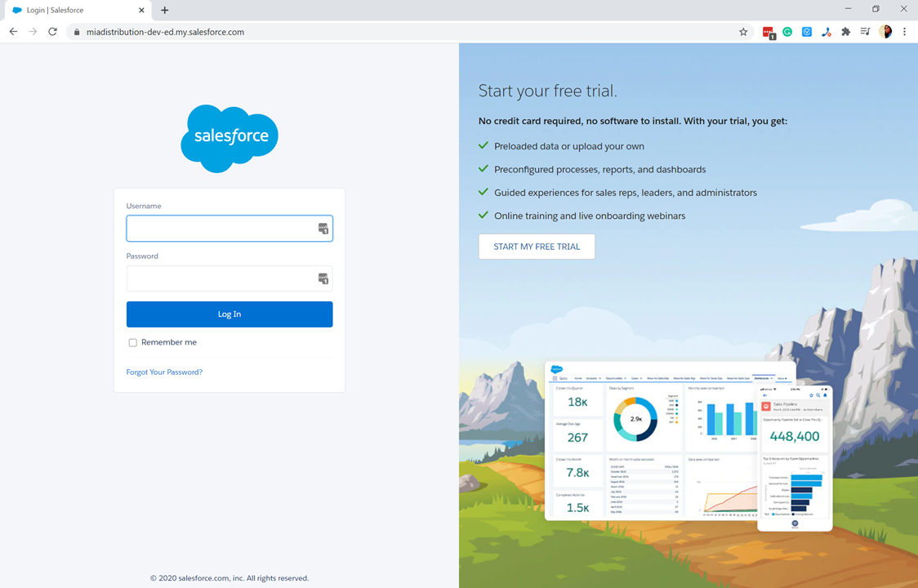The width and height of the screenshot is (918, 588).
Task: Click the blue checkmark extension icon
Action: tap(807, 32)
